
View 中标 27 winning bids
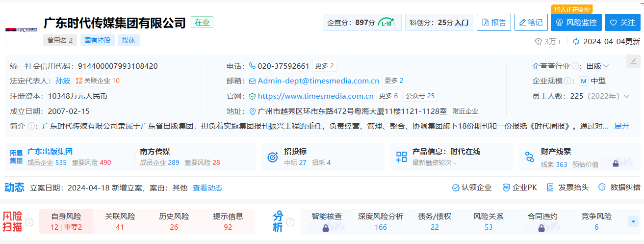coord(295,163)
